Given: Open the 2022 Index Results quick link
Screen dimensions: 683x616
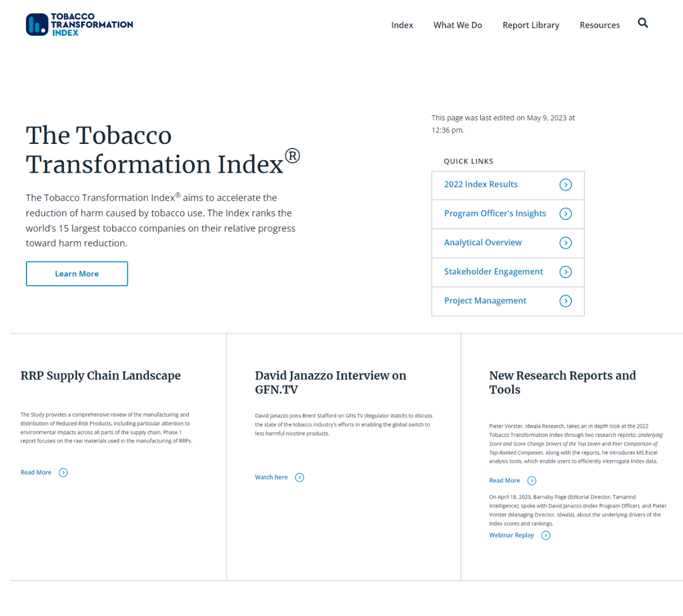Looking at the screenshot, I should coord(480,184).
